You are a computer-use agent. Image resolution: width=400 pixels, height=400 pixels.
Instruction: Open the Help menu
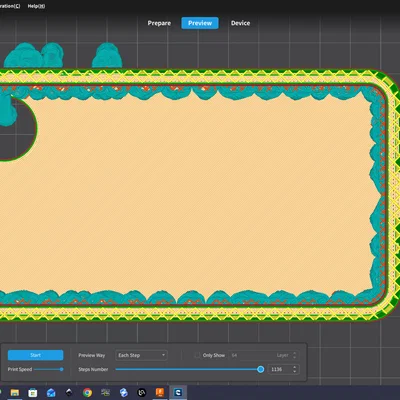pos(36,6)
